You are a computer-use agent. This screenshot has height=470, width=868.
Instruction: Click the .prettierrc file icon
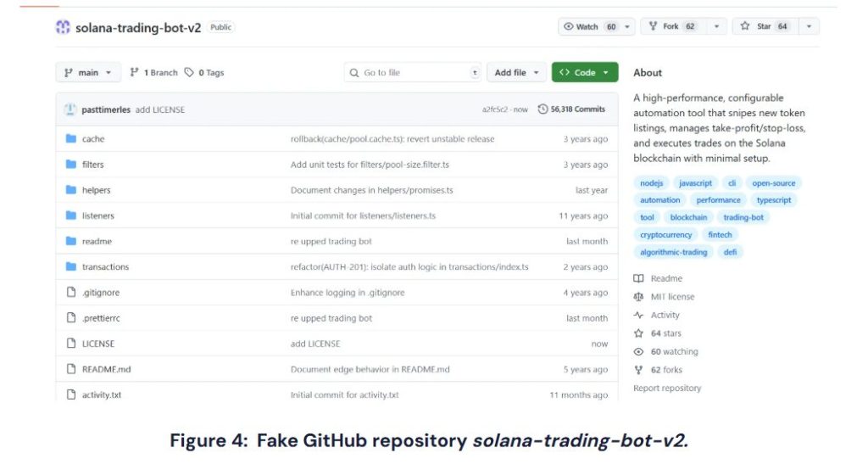pos(71,317)
